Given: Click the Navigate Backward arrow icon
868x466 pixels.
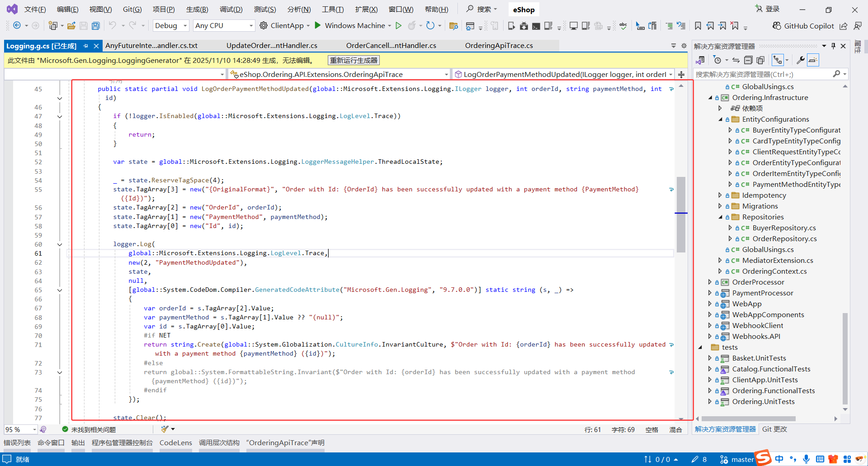Looking at the screenshot, I should point(17,26).
